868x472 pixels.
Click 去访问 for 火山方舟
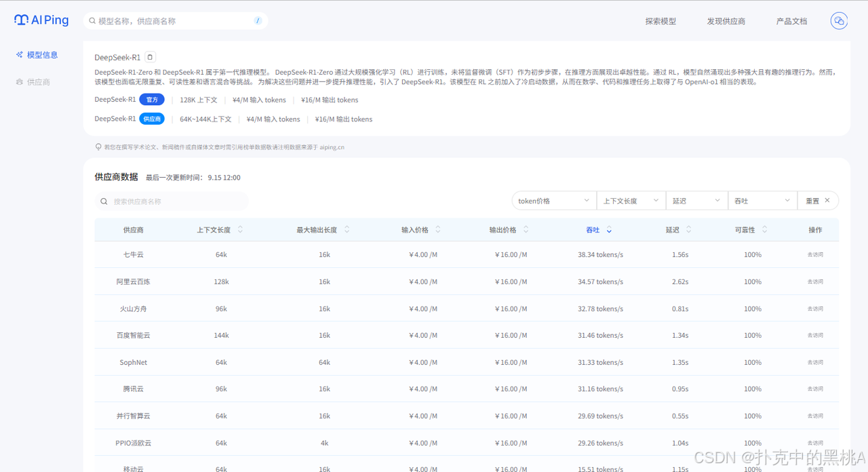(815, 309)
